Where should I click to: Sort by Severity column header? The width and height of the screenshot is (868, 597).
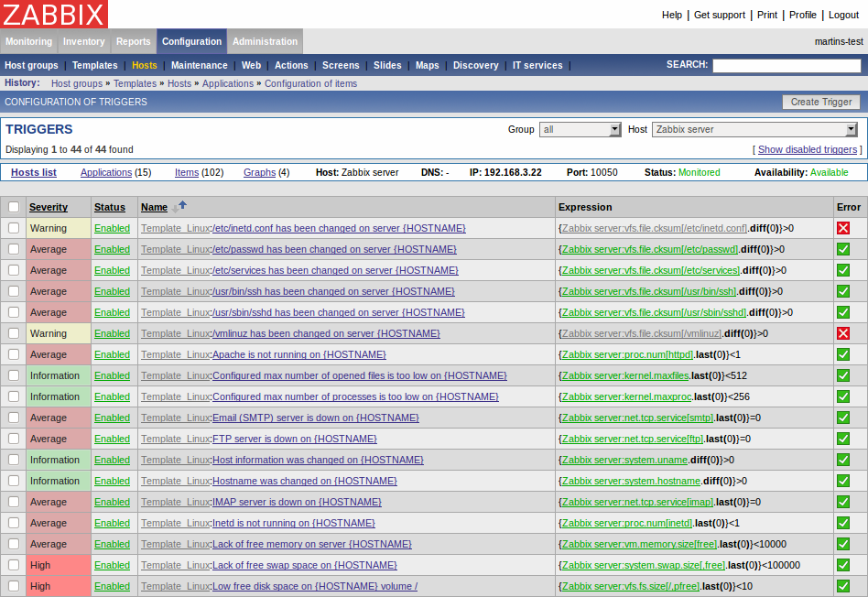point(49,207)
